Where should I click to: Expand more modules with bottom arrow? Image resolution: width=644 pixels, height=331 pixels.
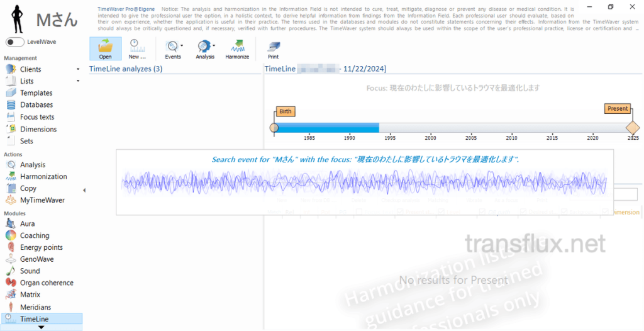41,327
